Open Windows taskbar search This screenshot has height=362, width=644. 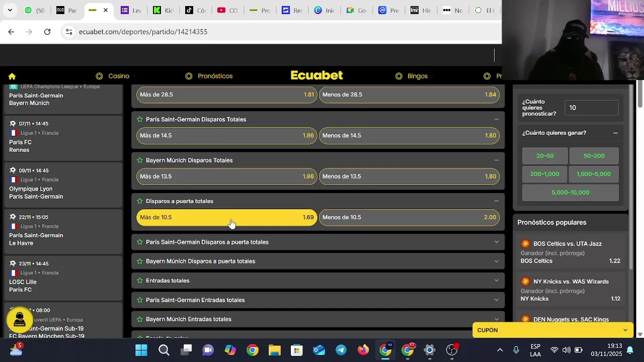pos(164,350)
